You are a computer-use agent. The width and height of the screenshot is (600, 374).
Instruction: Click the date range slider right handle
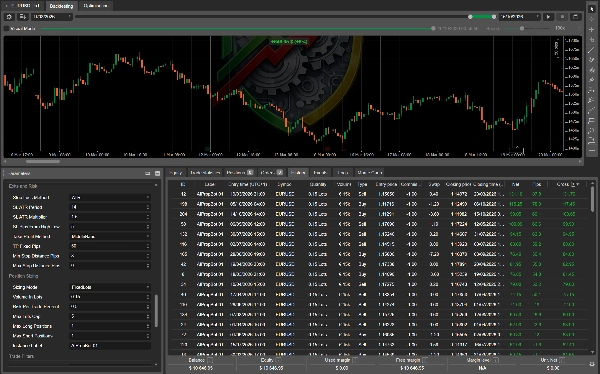coord(494,17)
